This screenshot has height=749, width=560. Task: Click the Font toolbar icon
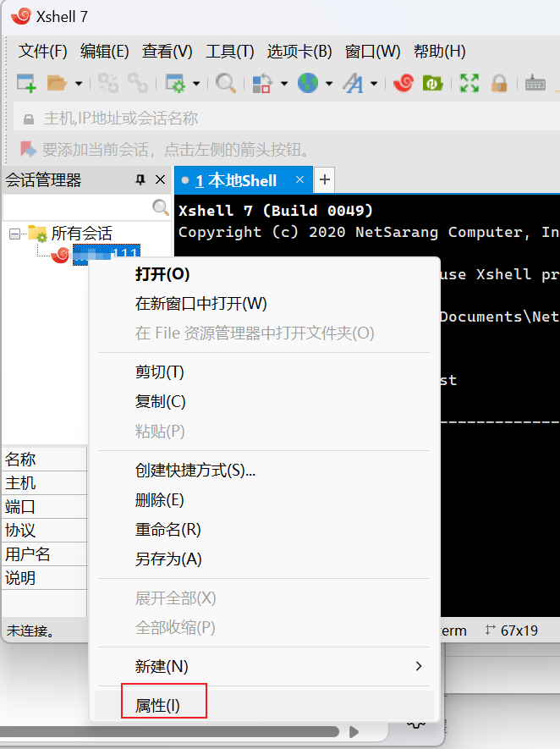point(354,83)
